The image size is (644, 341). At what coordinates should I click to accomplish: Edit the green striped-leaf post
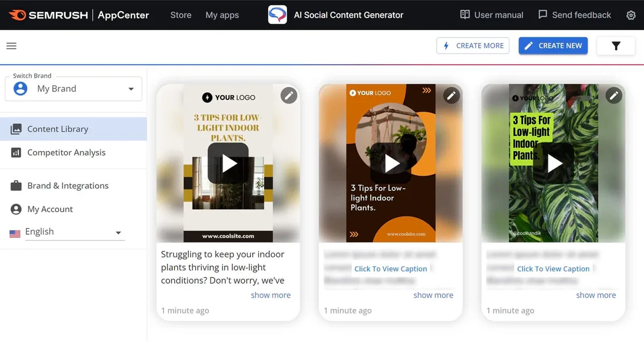pos(614,95)
